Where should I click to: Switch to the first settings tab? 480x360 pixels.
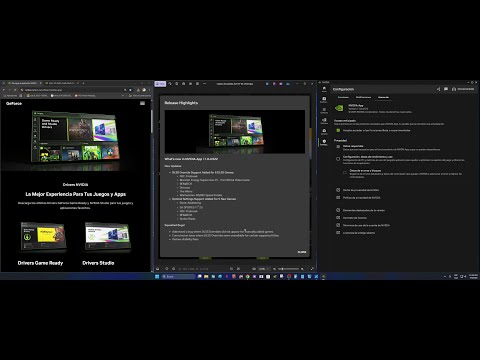(343, 97)
